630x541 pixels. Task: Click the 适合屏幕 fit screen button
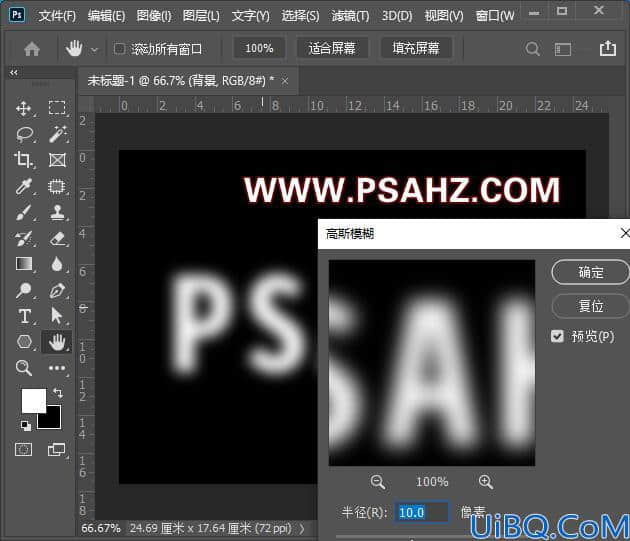tap(332, 49)
